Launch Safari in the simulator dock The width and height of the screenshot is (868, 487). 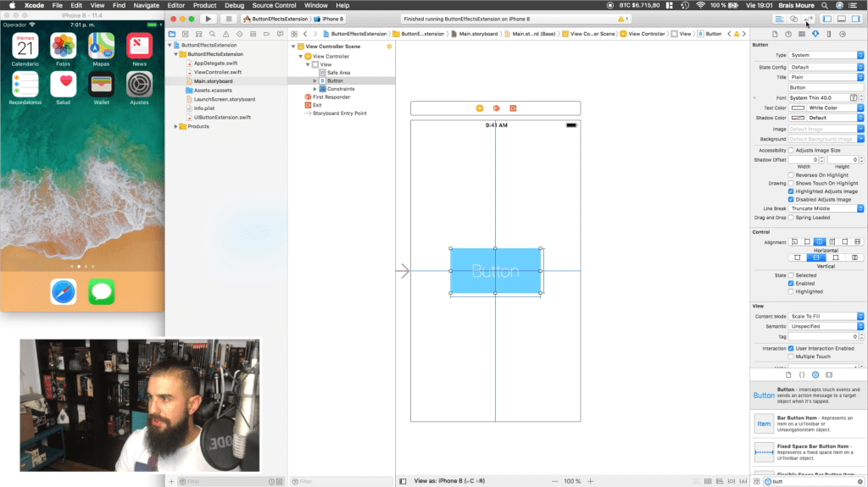click(x=63, y=291)
